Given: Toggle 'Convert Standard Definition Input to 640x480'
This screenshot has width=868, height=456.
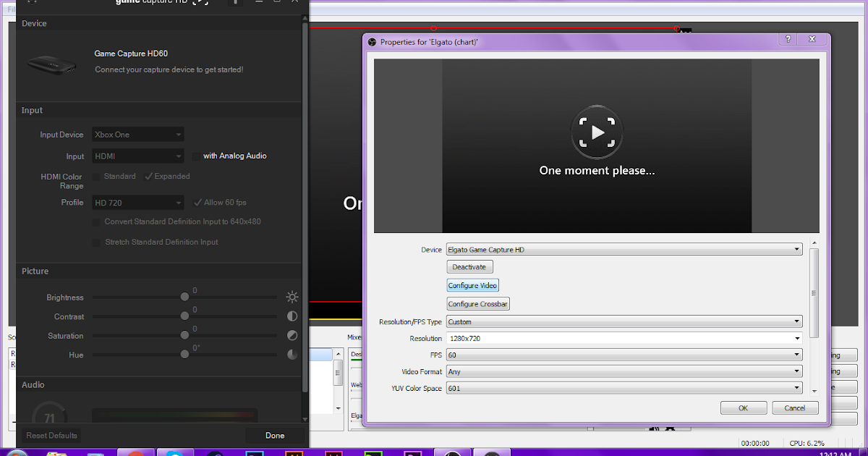Looking at the screenshot, I should click(x=96, y=221).
